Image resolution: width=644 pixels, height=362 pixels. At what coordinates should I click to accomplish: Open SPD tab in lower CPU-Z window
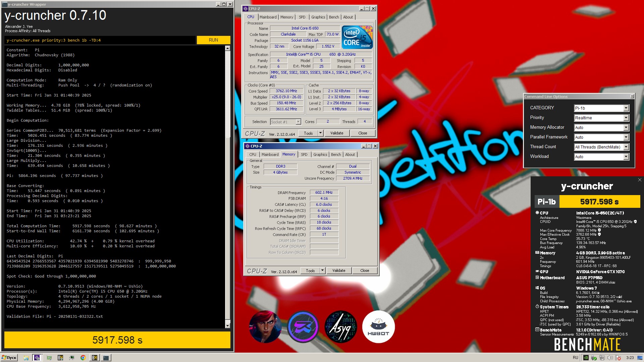click(x=304, y=155)
